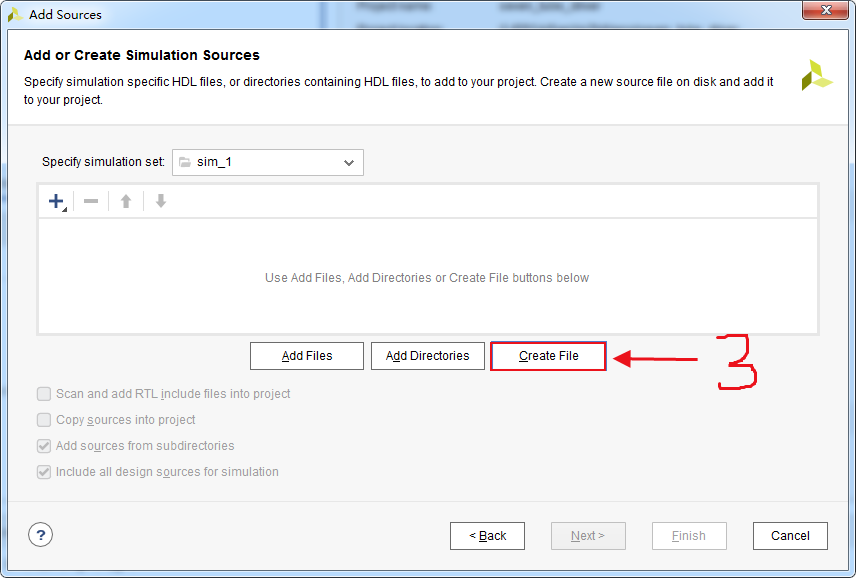Viewport: 856px width, 578px height.
Task: Click the Finish button
Action: tap(689, 536)
